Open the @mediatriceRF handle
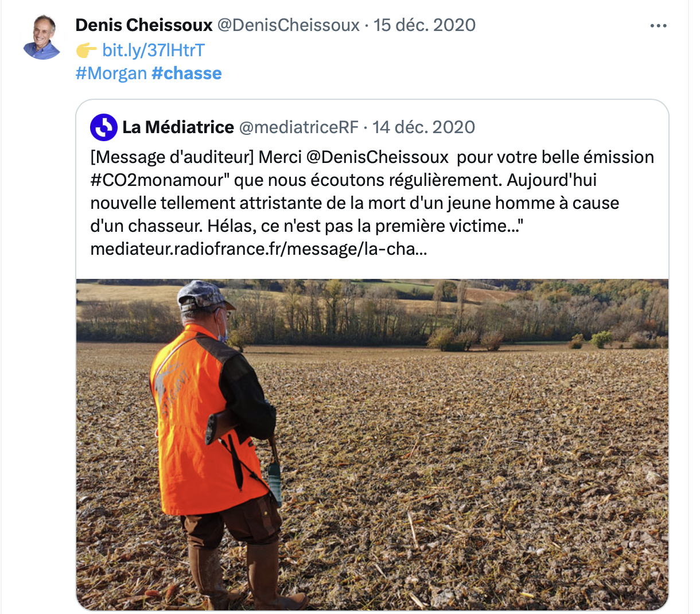This screenshot has height=614, width=700. tap(298, 127)
